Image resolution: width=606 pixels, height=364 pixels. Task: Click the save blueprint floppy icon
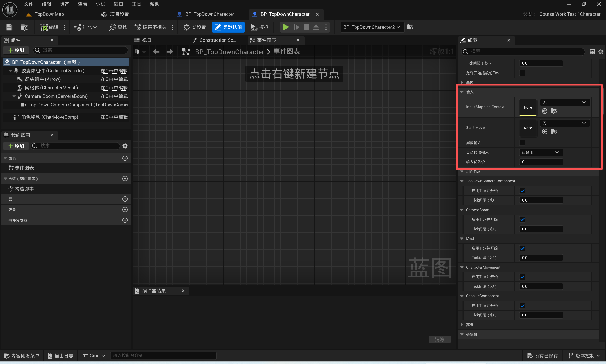pos(9,27)
